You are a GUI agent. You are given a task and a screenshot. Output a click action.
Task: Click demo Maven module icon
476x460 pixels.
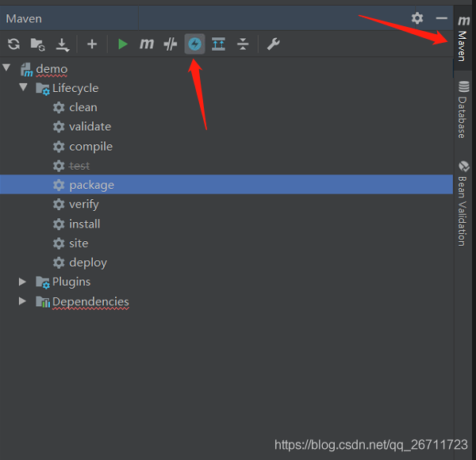pos(27,70)
